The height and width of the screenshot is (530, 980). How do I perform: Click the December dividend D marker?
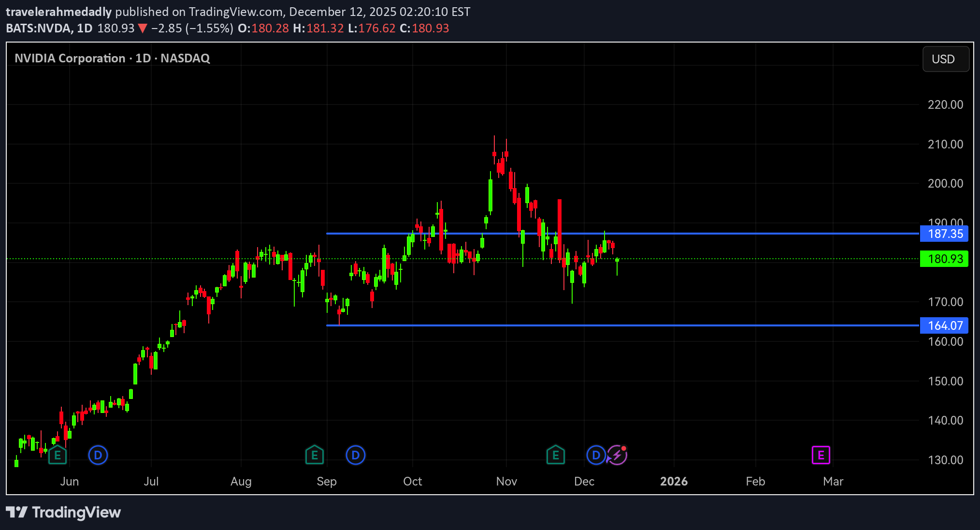[596, 455]
